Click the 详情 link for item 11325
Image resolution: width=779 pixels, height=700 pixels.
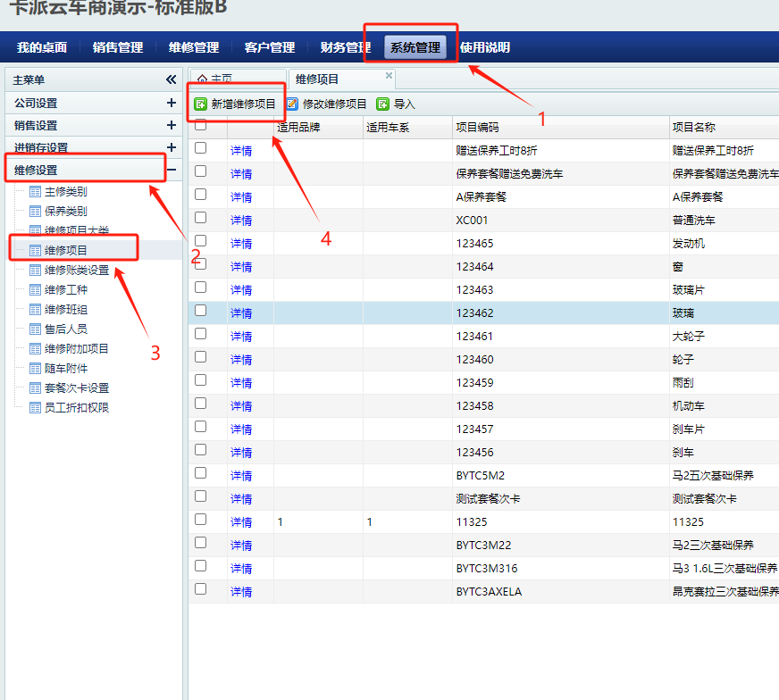tap(241, 522)
